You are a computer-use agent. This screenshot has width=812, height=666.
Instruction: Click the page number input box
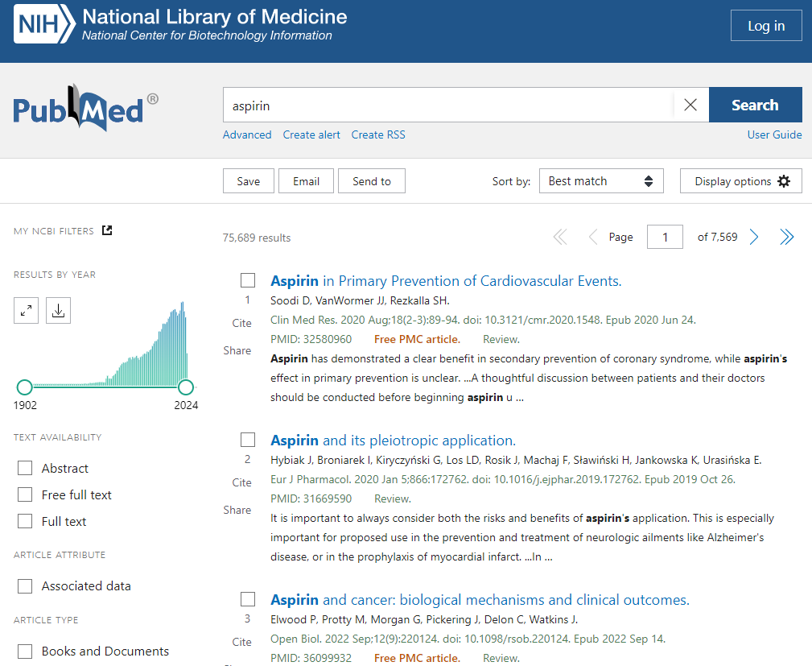click(x=665, y=237)
